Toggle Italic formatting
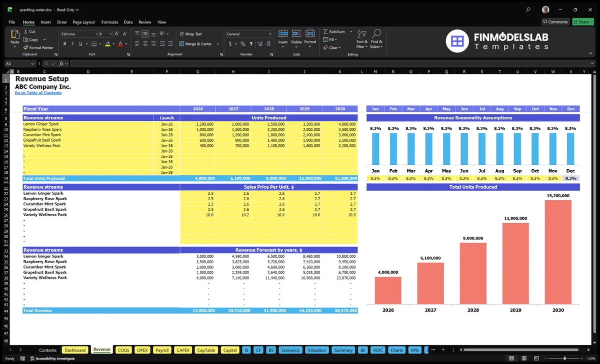Screen dimensions: 600x364 73,44
